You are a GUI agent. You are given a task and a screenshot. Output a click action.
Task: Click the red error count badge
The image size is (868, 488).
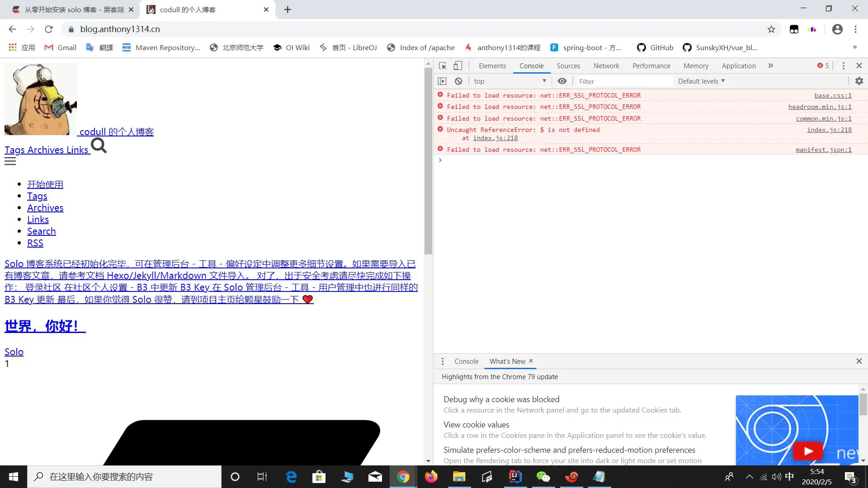coord(823,66)
